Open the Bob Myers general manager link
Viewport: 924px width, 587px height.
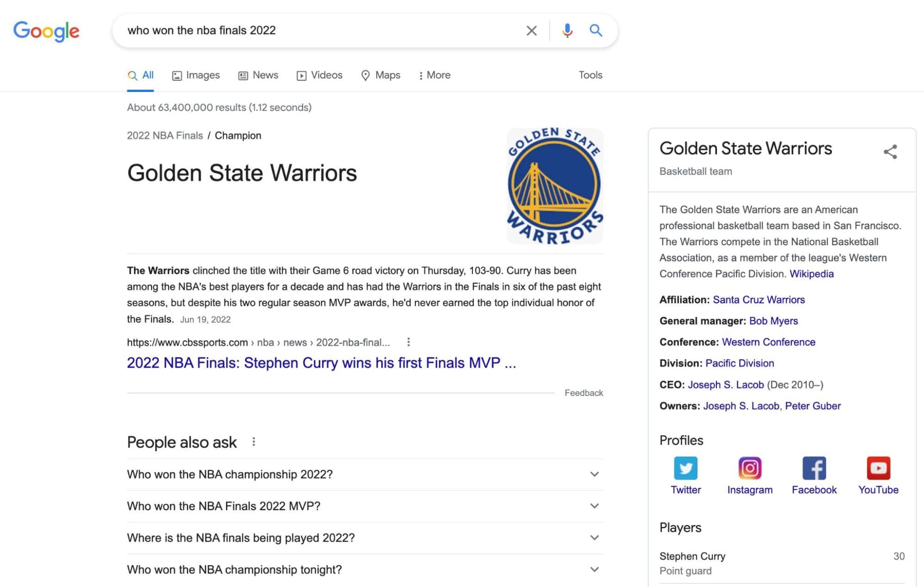tap(773, 321)
